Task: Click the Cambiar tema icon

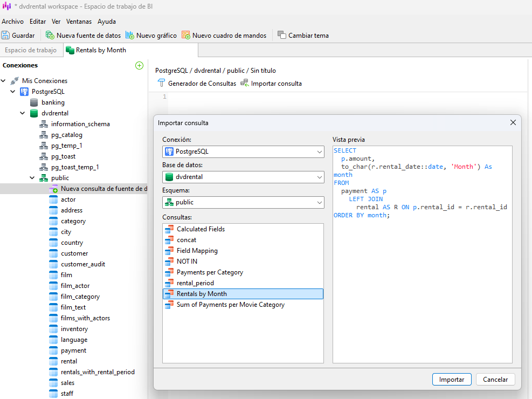Action: click(x=281, y=35)
